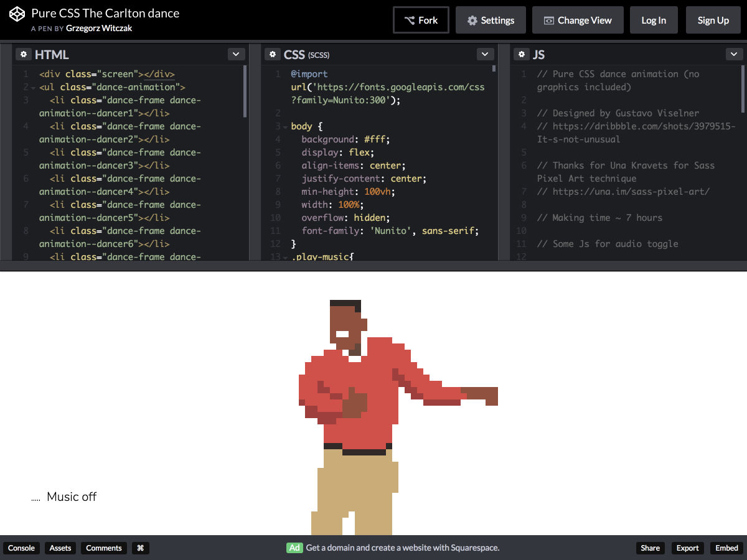Click Log In
Image resolution: width=747 pixels, height=560 pixels.
(x=654, y=20)
